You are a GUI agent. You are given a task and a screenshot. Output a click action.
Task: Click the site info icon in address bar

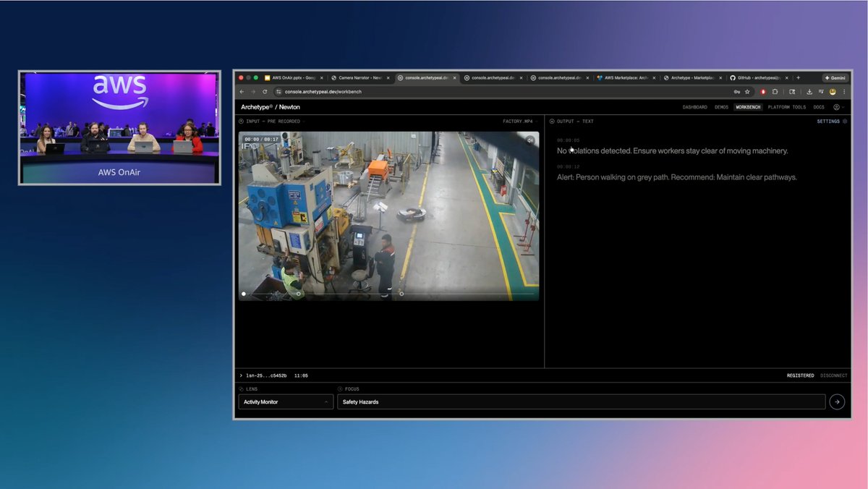pyautogui.click(x=278, y=92)
